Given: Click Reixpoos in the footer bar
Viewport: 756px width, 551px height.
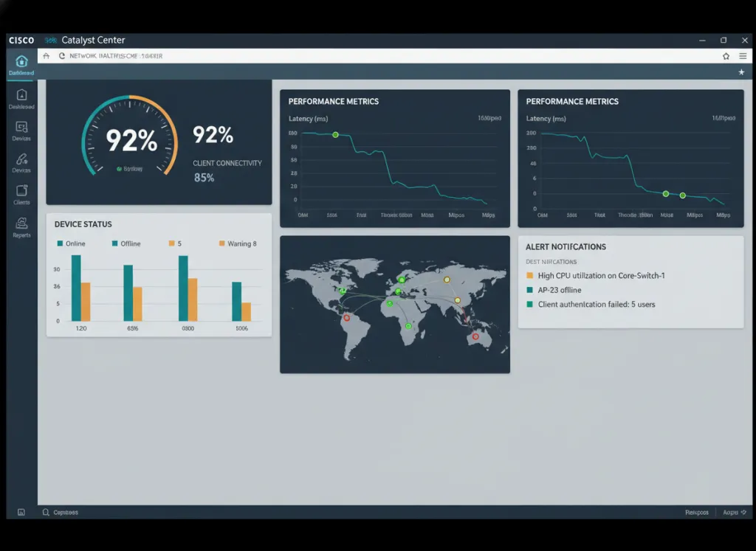Looking at the screenshot, I should point(697,513).
